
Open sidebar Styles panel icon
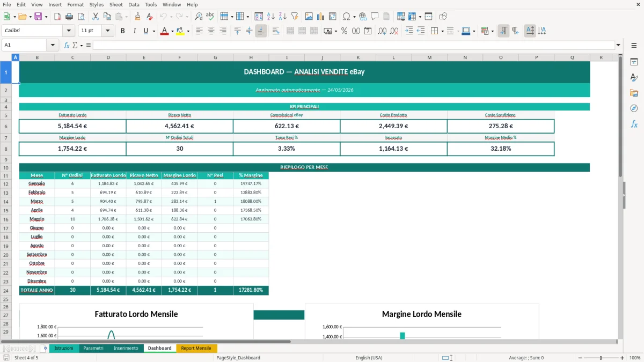(x=634, y=78)
